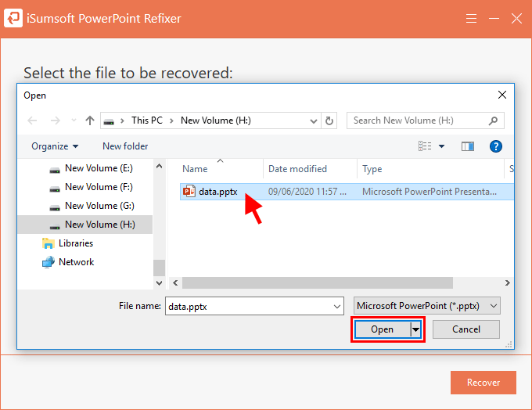Open the hamburger menu in the title bar

click(x=471, y=18)
